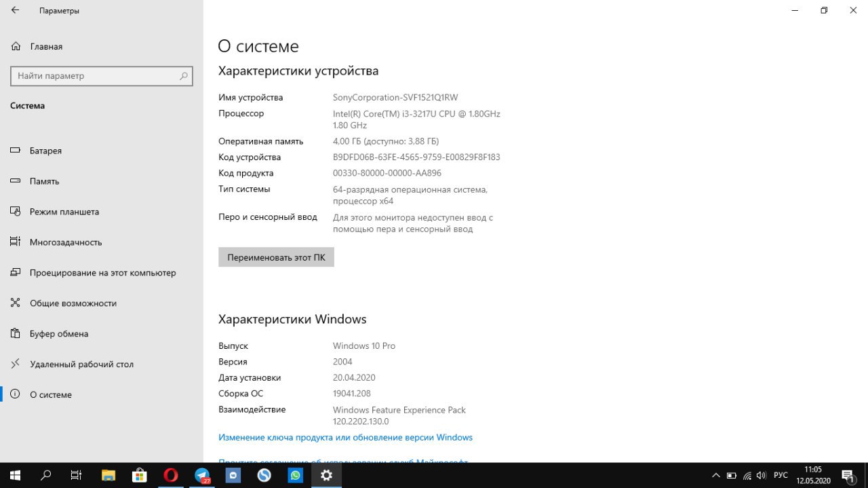This screenshot has height=488, width=868.
Task: Click the version value 2004
Action: pyautogui.click(x=342, y=362)
